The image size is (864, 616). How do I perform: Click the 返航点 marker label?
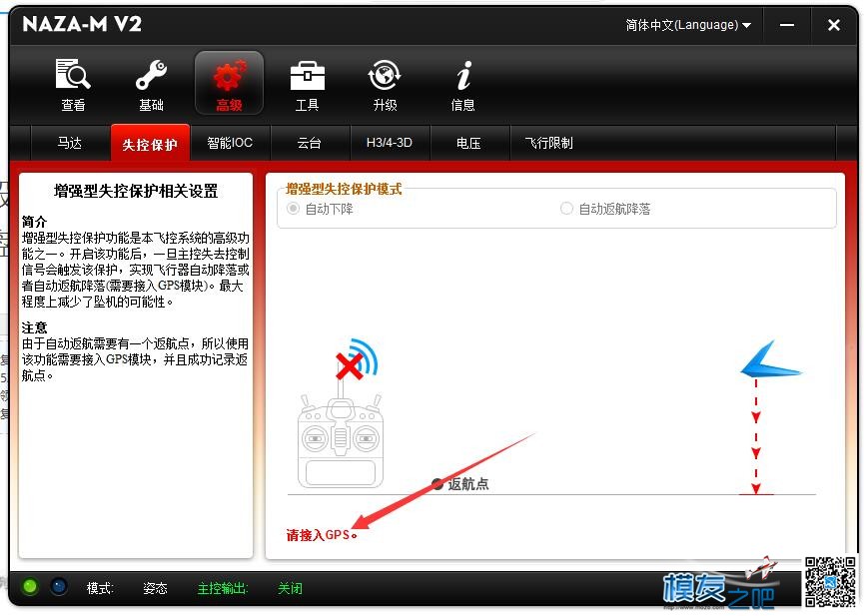467,484
